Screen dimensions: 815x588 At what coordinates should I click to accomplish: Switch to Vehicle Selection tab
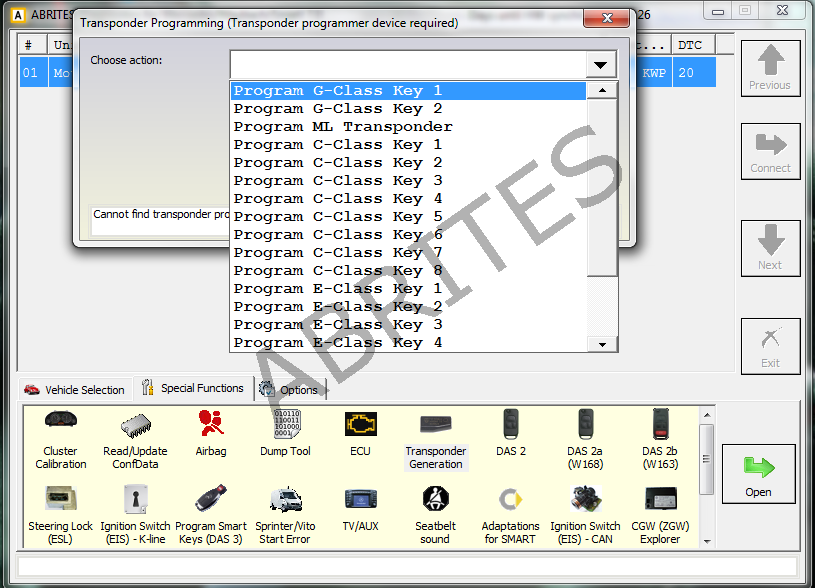point(75,389)
